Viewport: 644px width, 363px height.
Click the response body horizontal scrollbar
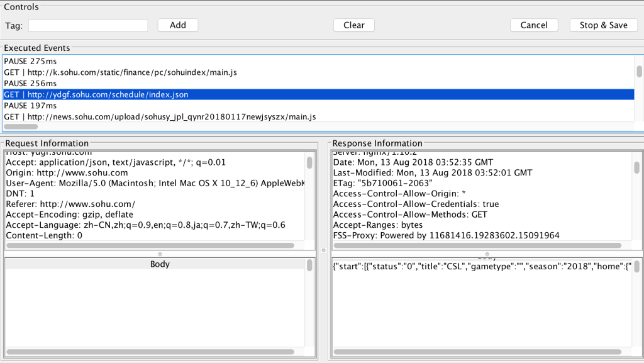click(478, 352)
